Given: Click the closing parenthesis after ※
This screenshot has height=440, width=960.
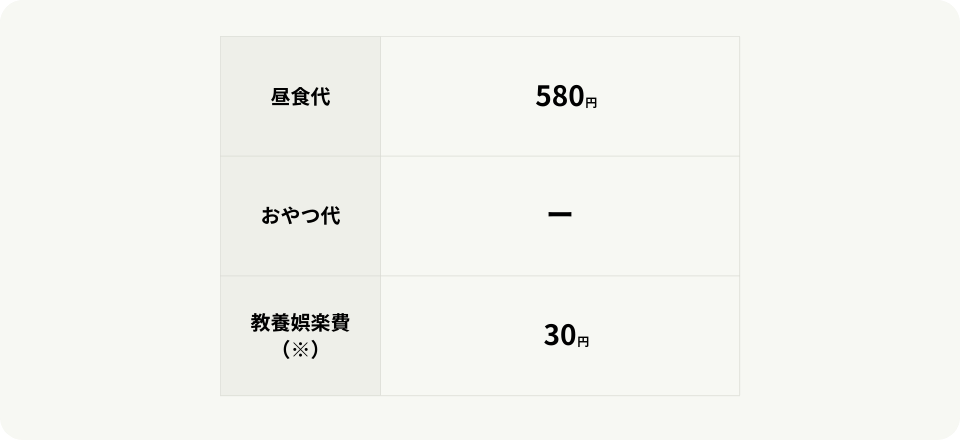Looking at the screenshot, I should [314, 349].
